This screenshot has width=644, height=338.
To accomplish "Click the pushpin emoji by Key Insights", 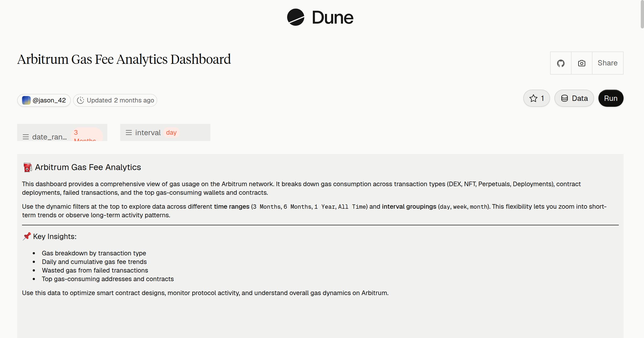I will 27,236.
